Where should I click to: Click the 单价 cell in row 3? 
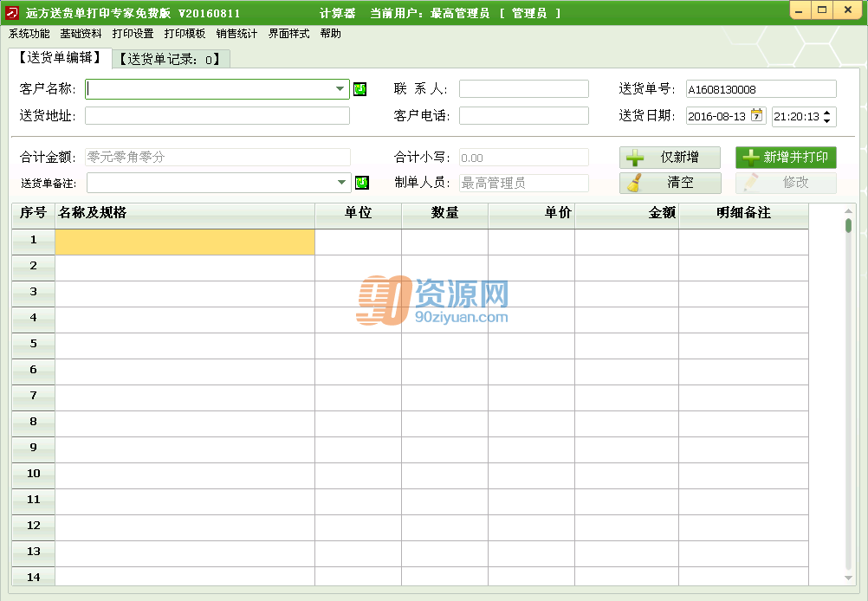pyautogui.click(x=531, y=294)
